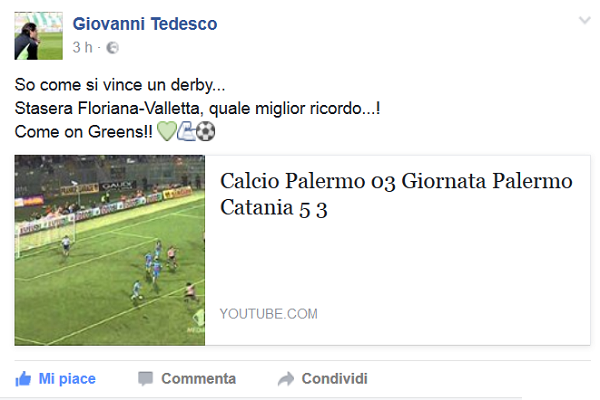600x400 pixels.
Task: Click the globe privacy icon next to 3 h
Action: click(112, 48)
